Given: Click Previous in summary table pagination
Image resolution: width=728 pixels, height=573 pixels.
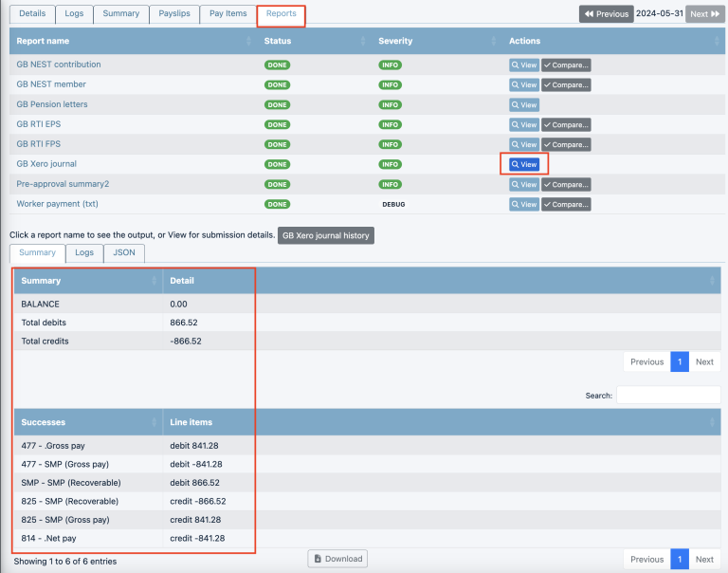Looking at the screenshot, I should point(646,362).
